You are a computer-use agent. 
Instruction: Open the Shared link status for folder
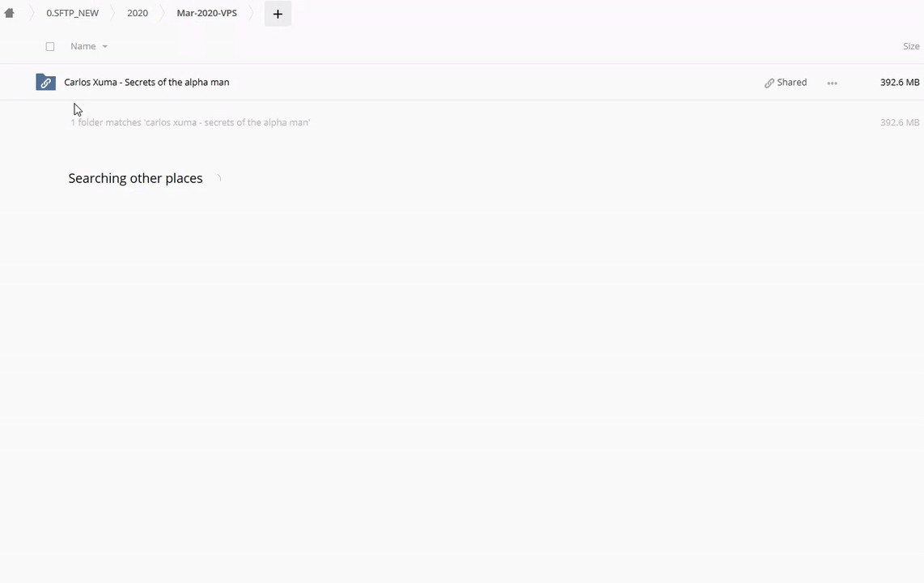click(786, 83)
